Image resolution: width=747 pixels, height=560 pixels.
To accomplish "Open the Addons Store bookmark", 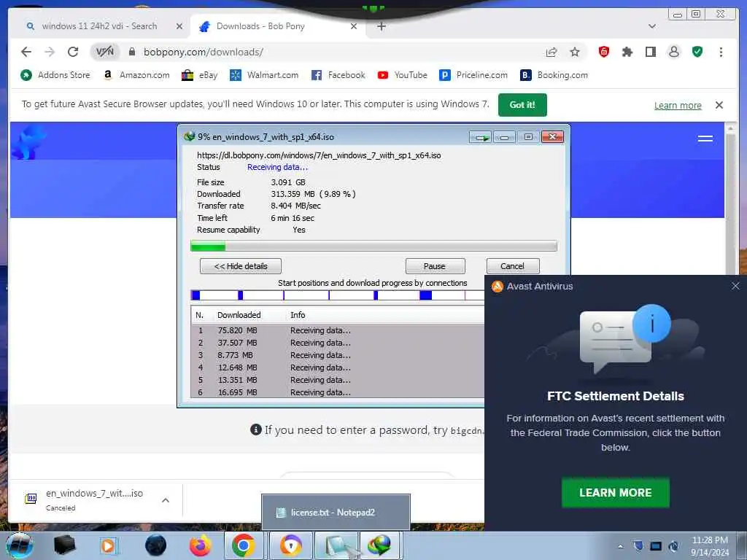I will 55,75.
